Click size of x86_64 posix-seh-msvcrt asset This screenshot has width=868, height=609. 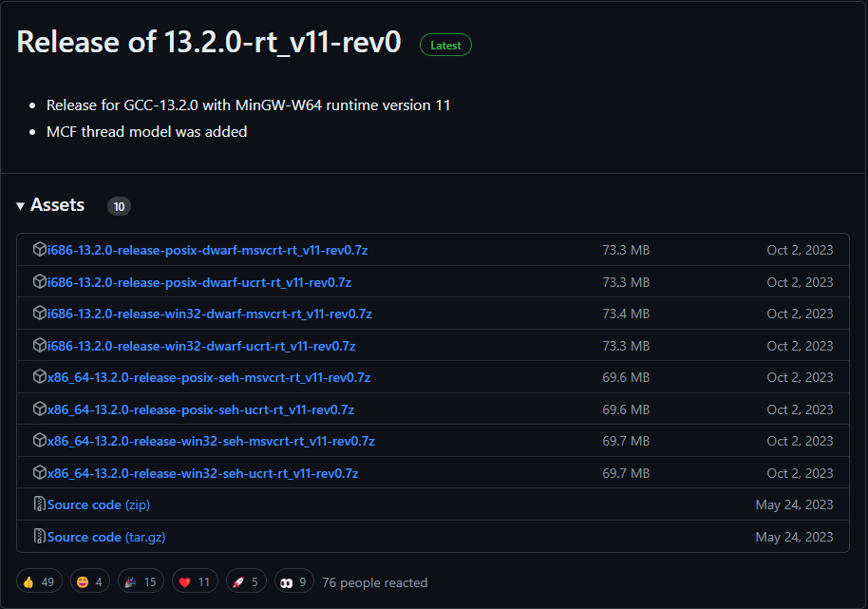[x=626, y=377]
